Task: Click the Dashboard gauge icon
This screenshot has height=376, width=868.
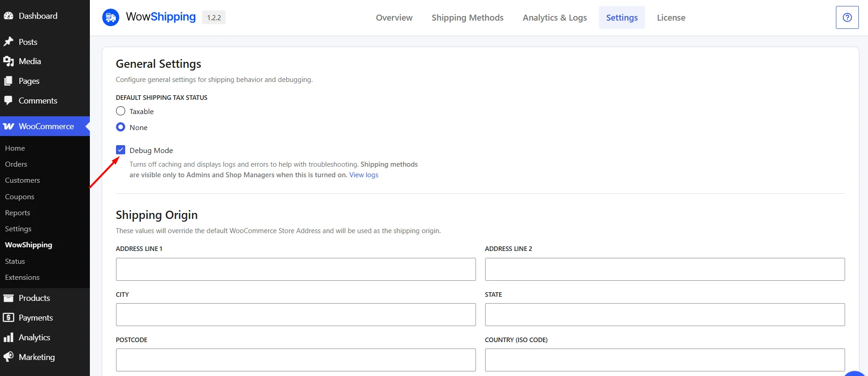Action: pos(8,16)
